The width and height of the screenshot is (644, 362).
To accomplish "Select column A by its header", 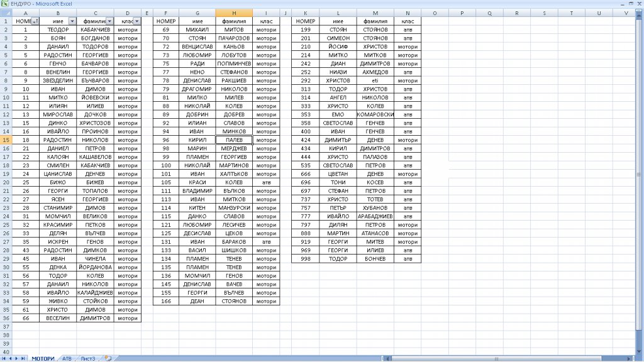I will [25, 13].
